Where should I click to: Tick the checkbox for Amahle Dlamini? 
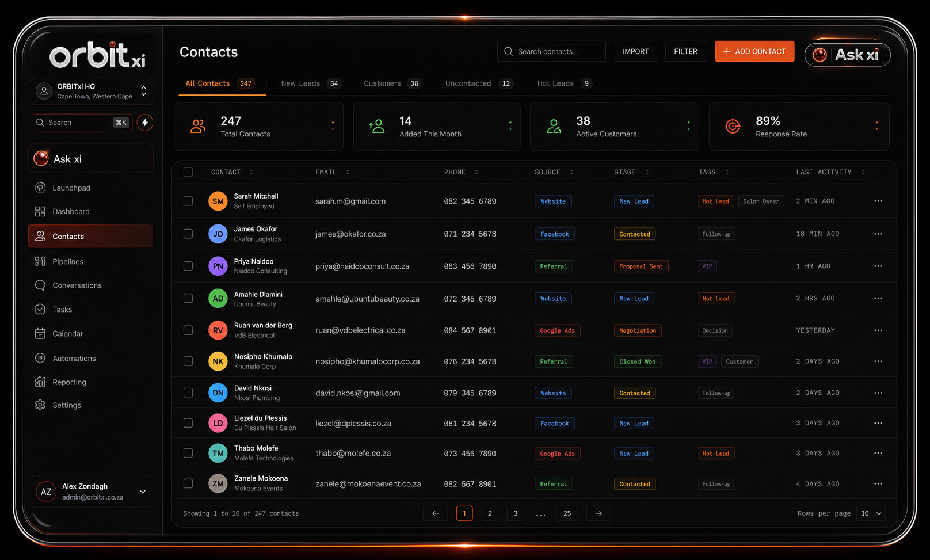coord(188,298)
